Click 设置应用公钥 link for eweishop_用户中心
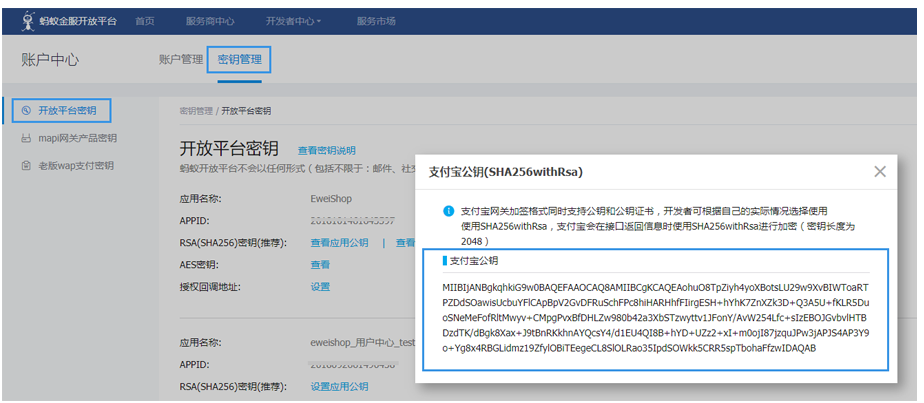 (x=339, y=387)
